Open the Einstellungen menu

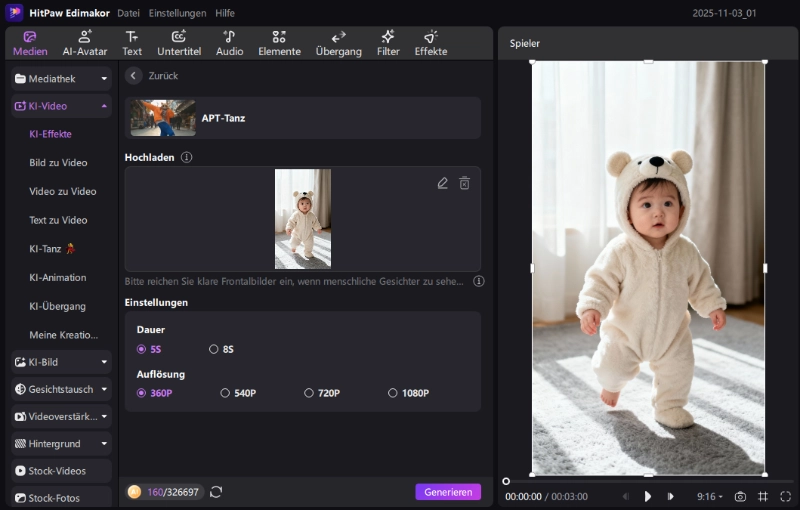coord(177,13)
